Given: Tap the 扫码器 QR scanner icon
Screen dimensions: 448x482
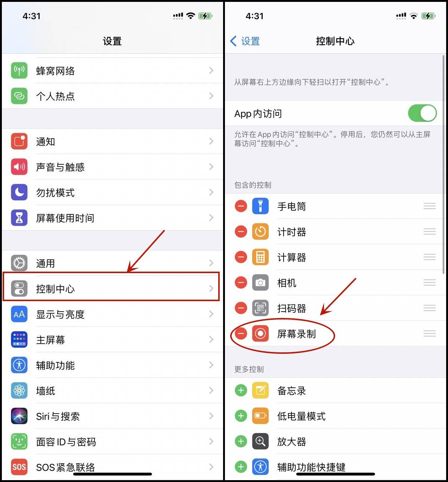Looking at the screenshot, I should click(260, 308).
